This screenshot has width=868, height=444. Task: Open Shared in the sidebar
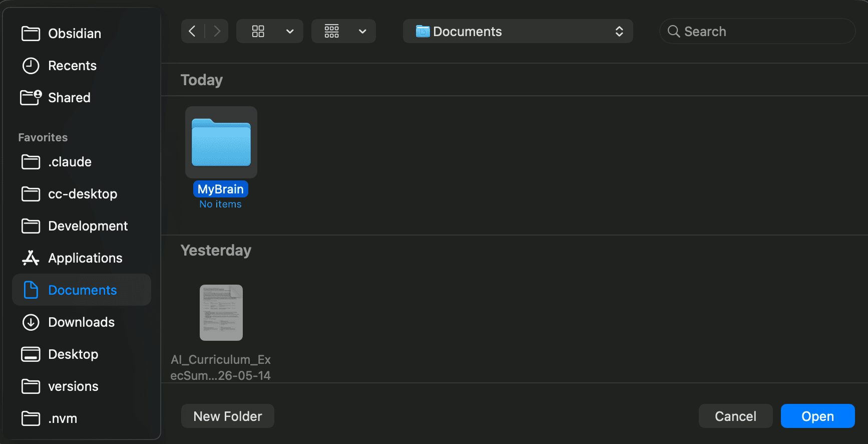pos(82,98)
